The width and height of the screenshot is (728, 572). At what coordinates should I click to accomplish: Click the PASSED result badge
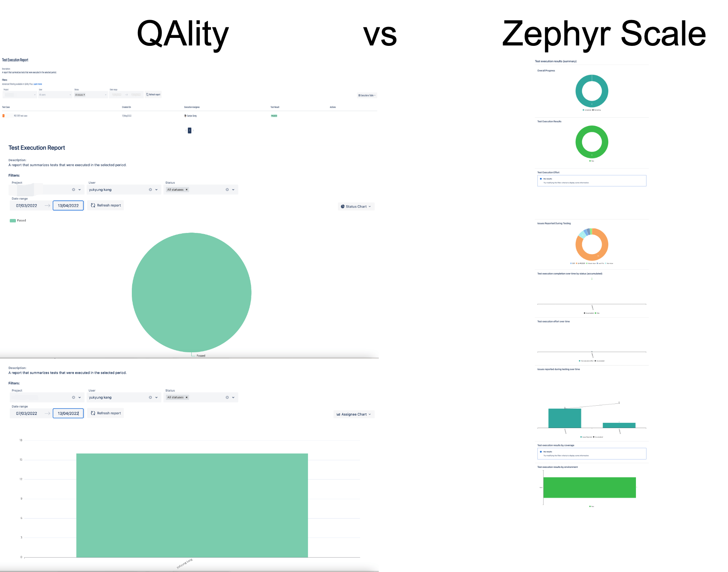point(274,116)
